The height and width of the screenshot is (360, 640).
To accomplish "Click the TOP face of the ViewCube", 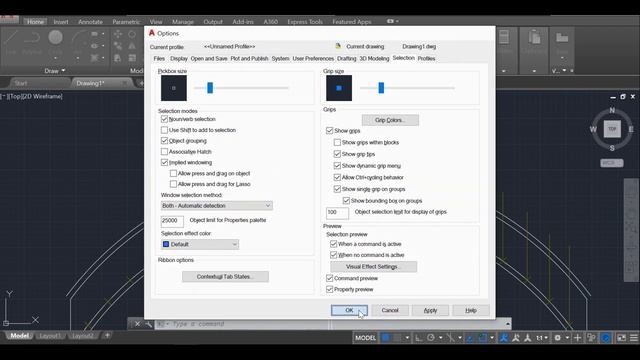I will 612,129.
